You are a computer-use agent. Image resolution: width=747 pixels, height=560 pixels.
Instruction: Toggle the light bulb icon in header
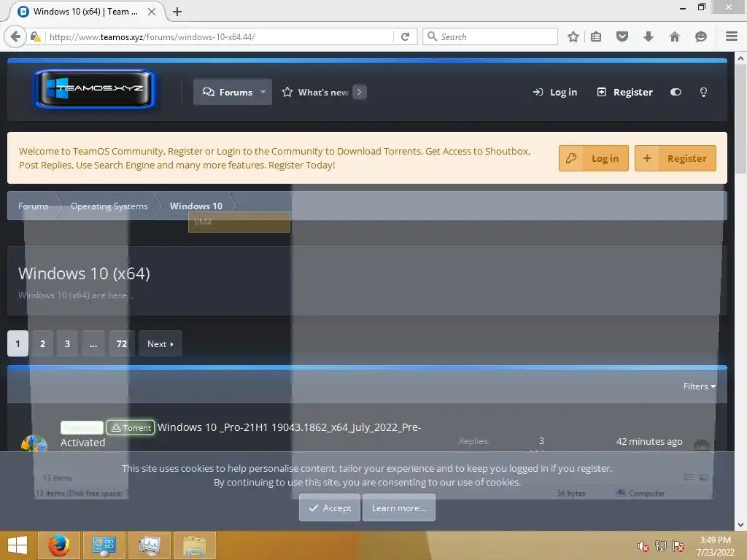click(703, 93)
